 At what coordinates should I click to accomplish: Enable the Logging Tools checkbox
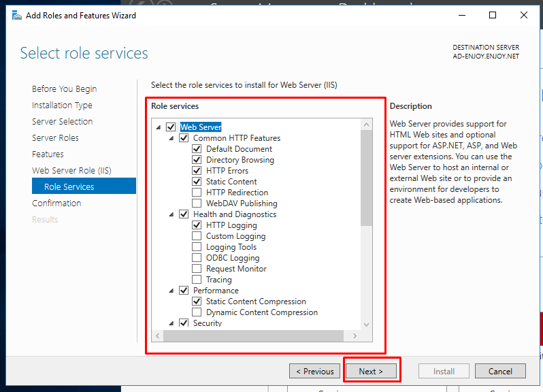197,247
